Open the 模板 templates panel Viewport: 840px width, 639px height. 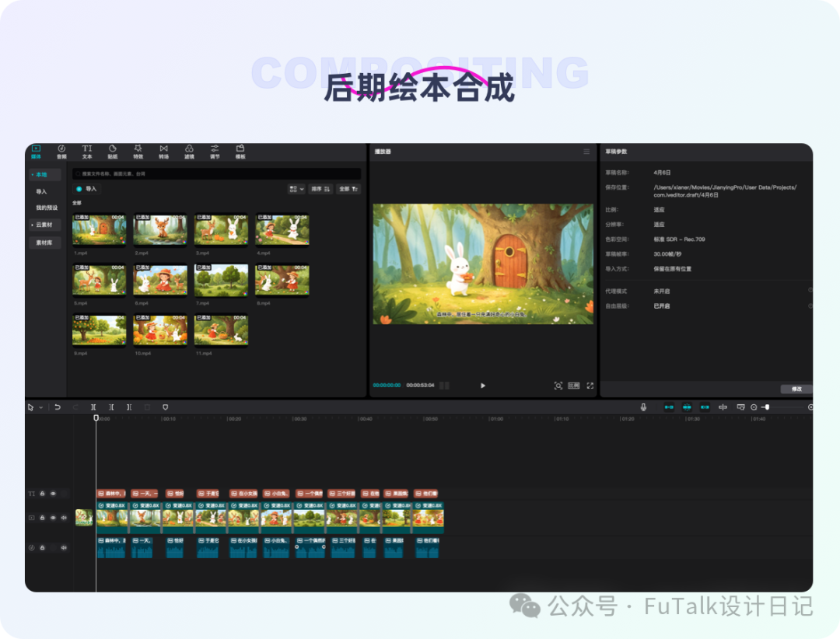(x=240, y=152)
